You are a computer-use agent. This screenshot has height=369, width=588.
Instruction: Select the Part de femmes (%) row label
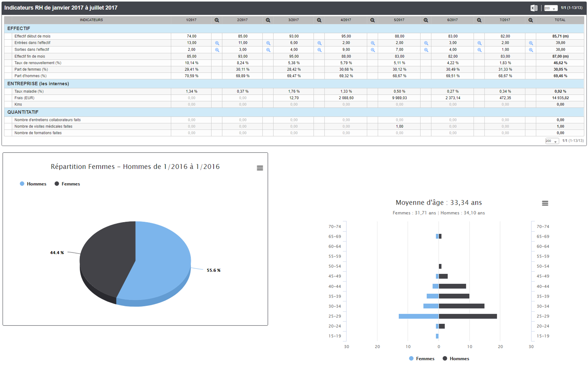click(31, 69)
